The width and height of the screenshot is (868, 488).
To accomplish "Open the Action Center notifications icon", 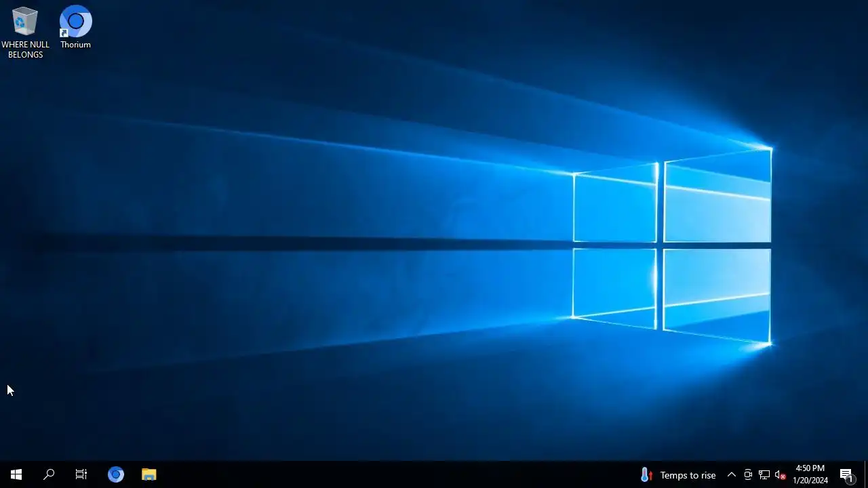I will [x=846, y=474].
